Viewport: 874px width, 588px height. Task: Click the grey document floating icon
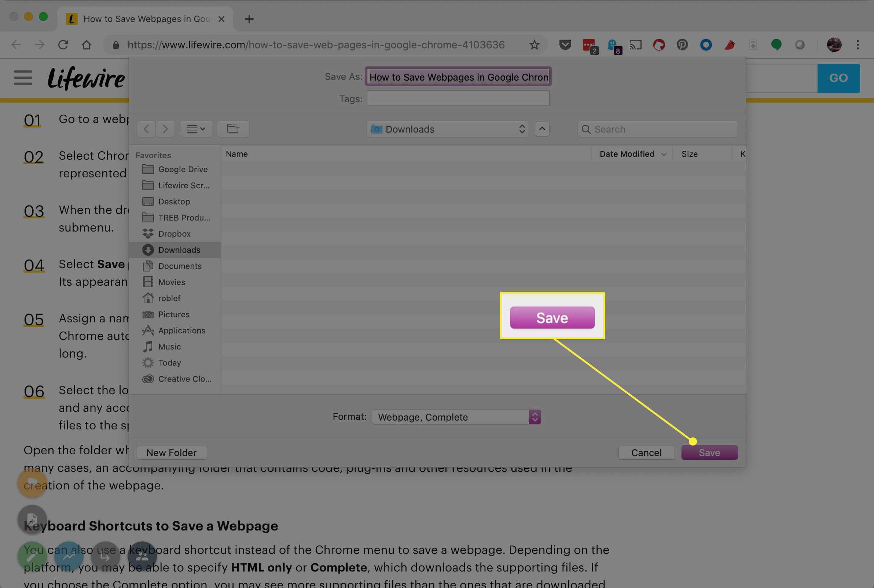point(32,519)
